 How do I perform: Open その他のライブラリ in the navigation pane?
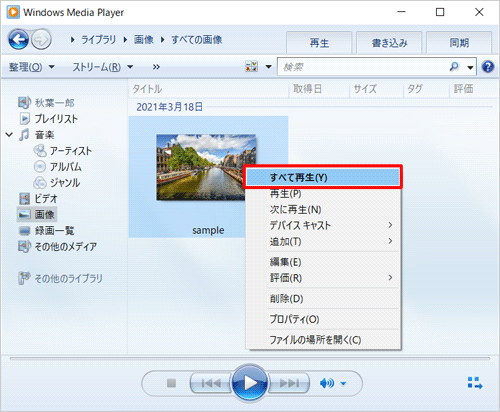(69, 278)
